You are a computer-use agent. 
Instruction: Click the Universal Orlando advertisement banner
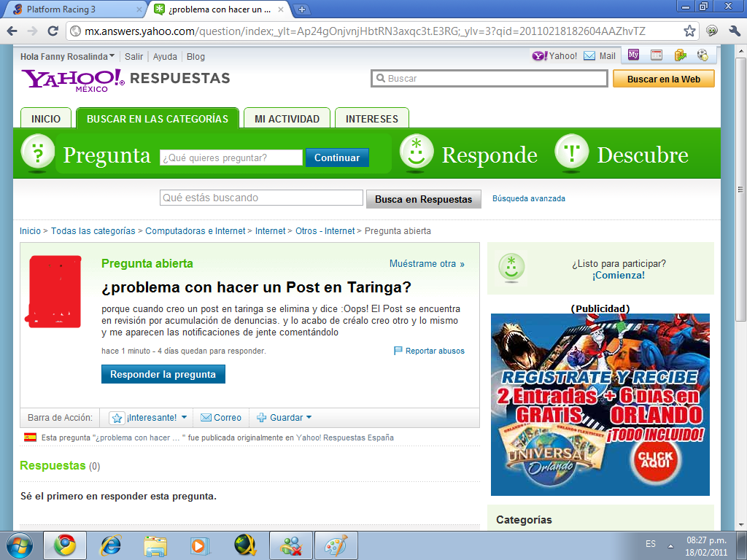coord(600,405)
